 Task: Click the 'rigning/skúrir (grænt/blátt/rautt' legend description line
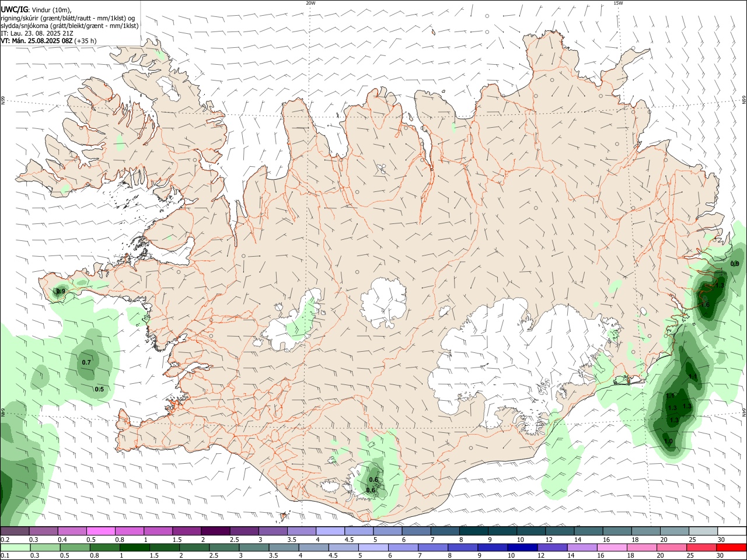click(68, 18)
